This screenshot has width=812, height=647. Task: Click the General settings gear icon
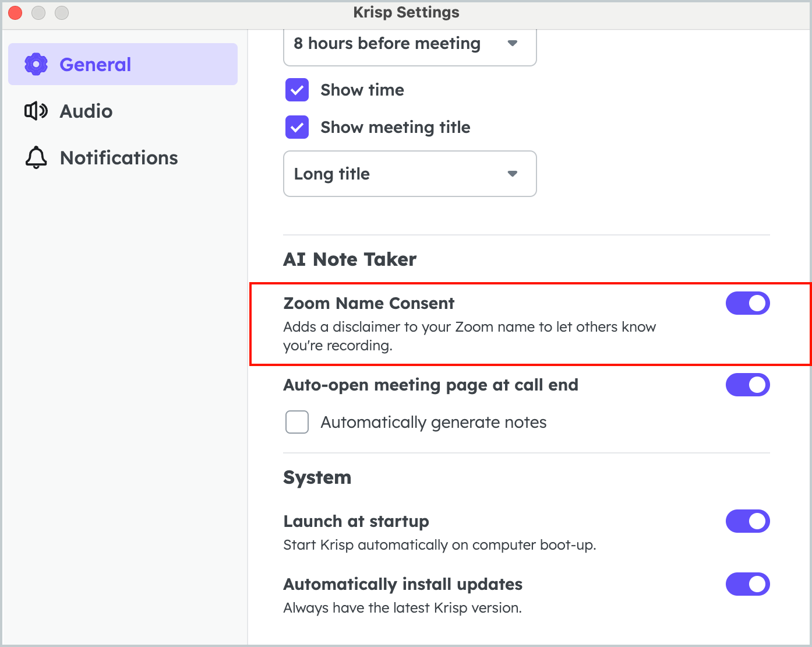pyautogui.click(x=36, y=64)
